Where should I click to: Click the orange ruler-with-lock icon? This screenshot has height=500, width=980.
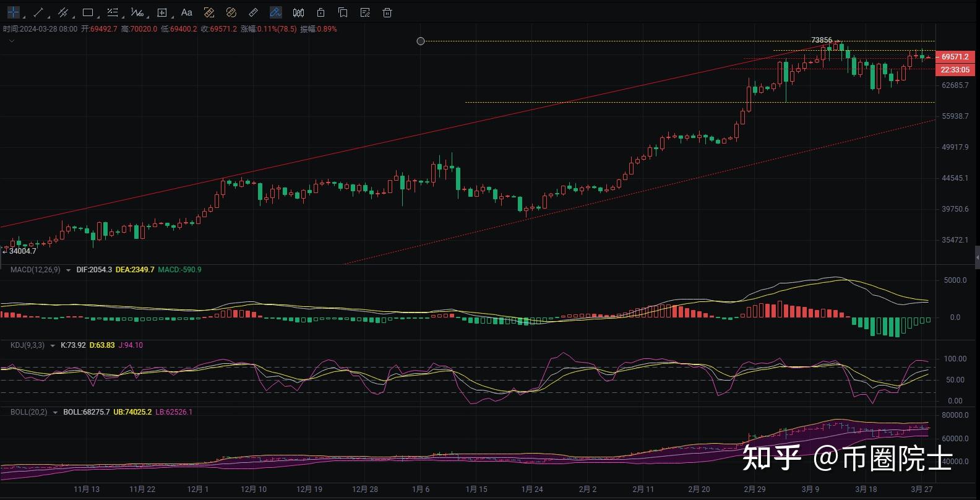209,12
